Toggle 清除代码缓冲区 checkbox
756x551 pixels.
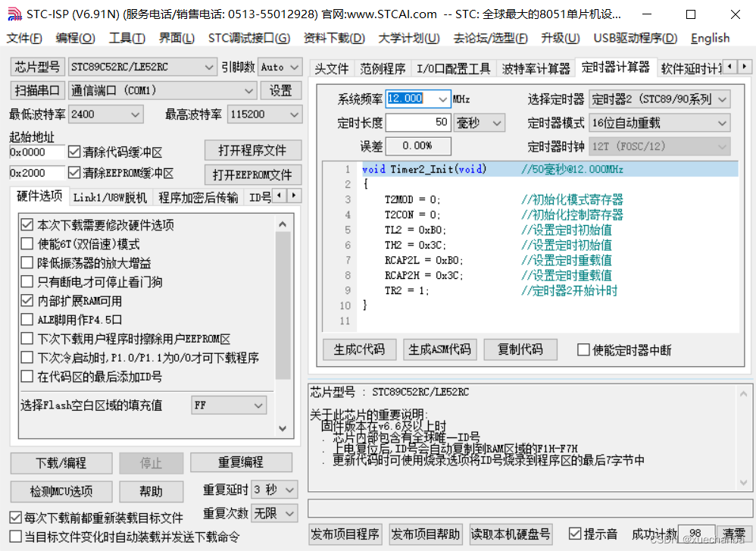tap(73, 152)
